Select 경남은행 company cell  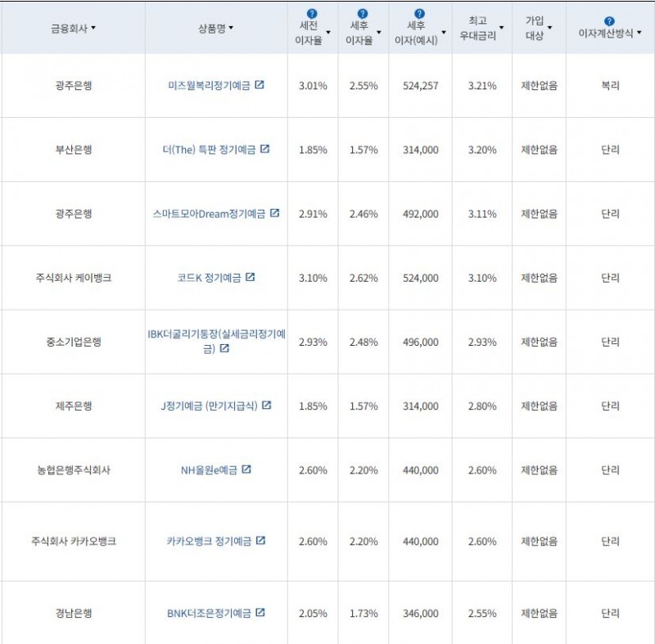(74, 613)
